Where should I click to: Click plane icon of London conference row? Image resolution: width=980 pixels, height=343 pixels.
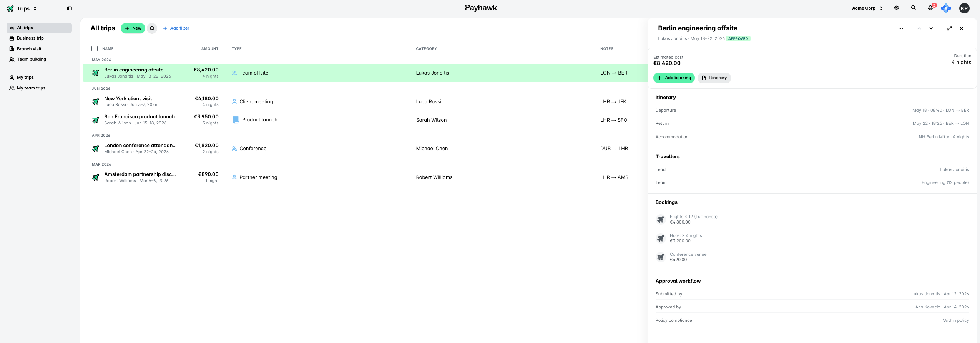pyautogui.click(x=96, y=148)
